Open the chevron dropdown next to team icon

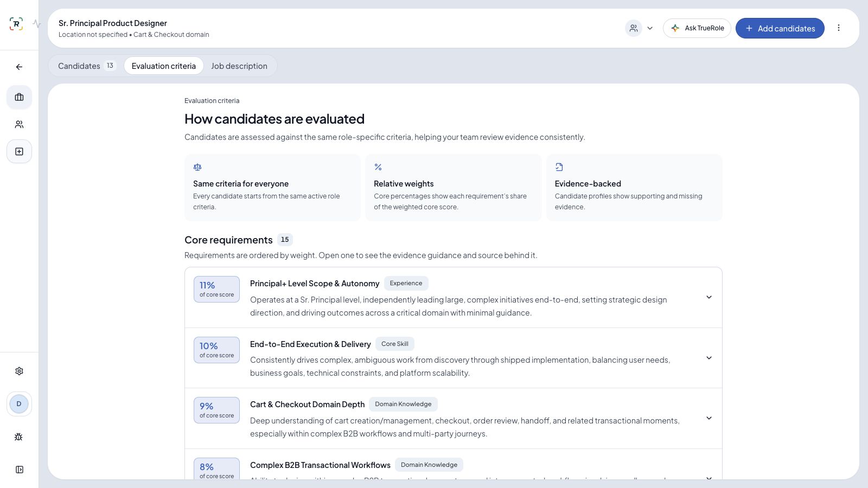pyautogui.click(x=650, y=28)
